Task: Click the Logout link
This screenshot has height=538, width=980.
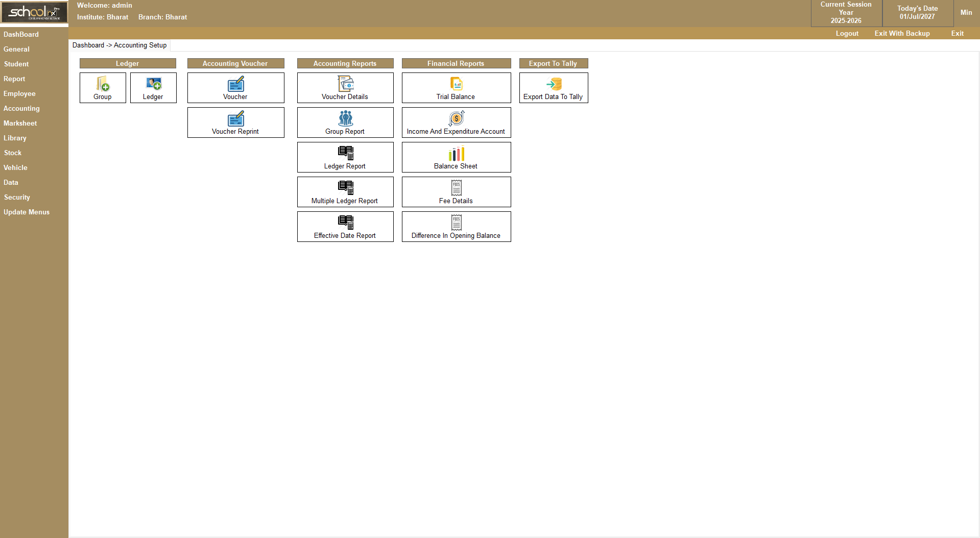Action: 847,33
